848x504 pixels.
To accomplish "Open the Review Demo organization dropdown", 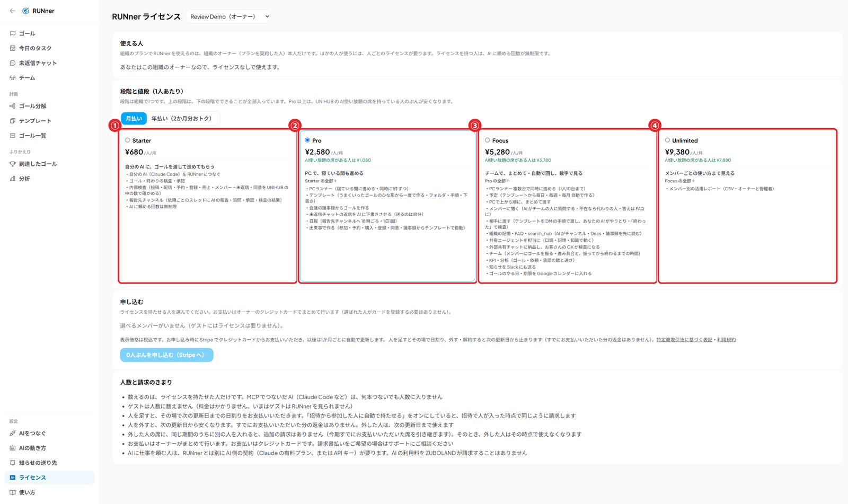I will 228,16.
